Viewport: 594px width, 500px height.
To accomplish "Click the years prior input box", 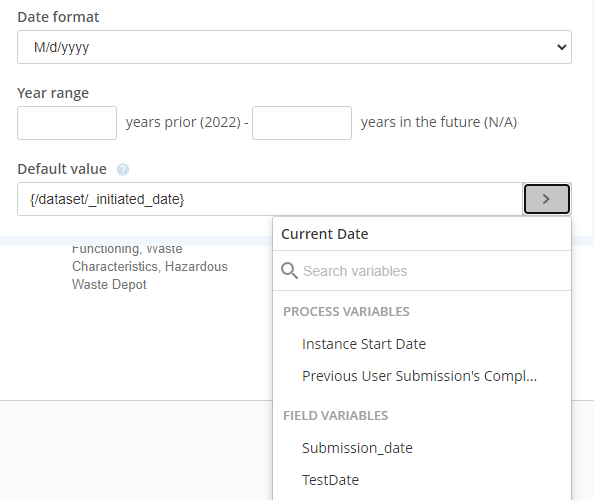I will click(67, 123).
